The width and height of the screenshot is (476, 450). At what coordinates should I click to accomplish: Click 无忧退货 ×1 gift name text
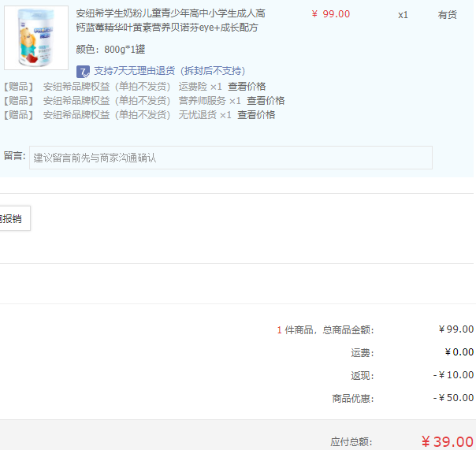[205, 115]
